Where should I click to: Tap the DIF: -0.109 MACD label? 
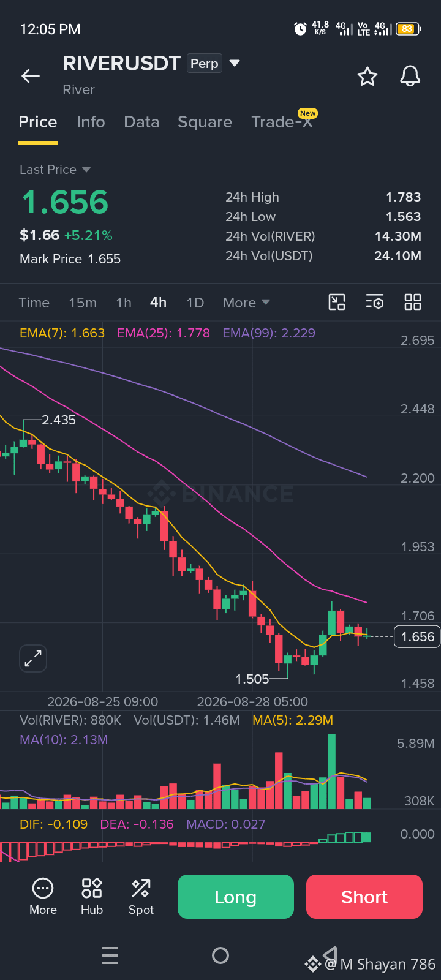coord(54,824)
